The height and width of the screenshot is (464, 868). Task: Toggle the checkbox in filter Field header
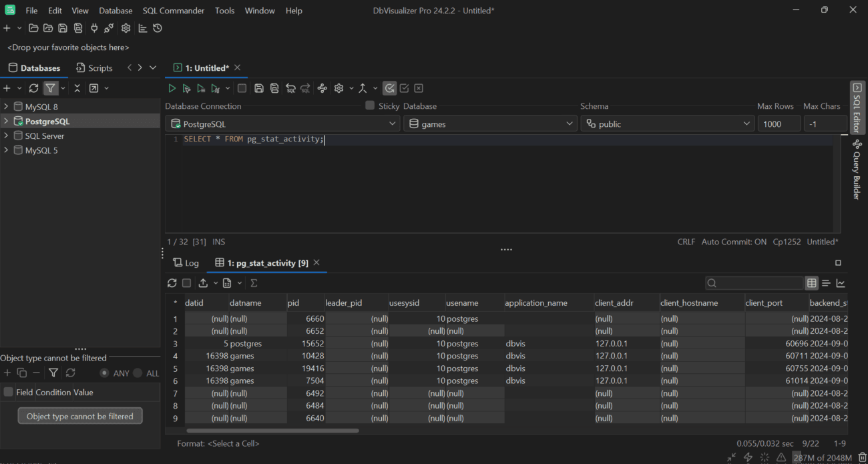pos(9,392)
